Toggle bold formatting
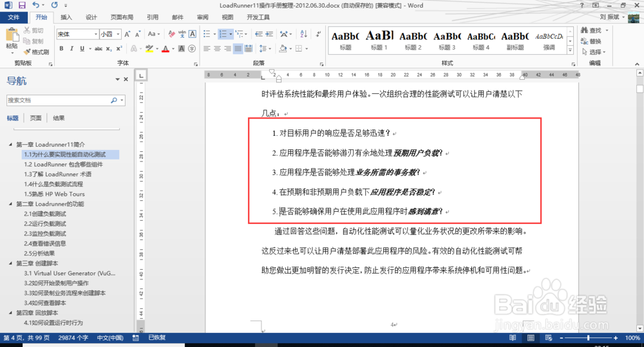The image size is (644, 347). [x=61, y=48]
